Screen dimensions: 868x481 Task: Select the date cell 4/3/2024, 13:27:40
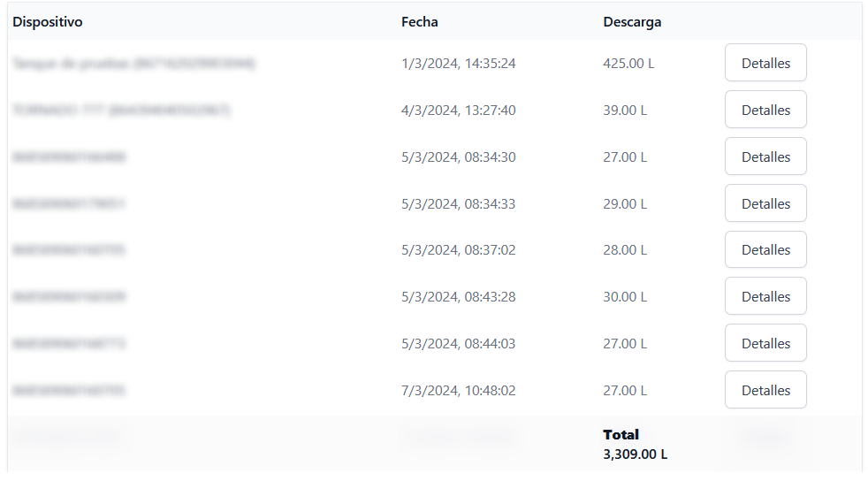(458, 111)
